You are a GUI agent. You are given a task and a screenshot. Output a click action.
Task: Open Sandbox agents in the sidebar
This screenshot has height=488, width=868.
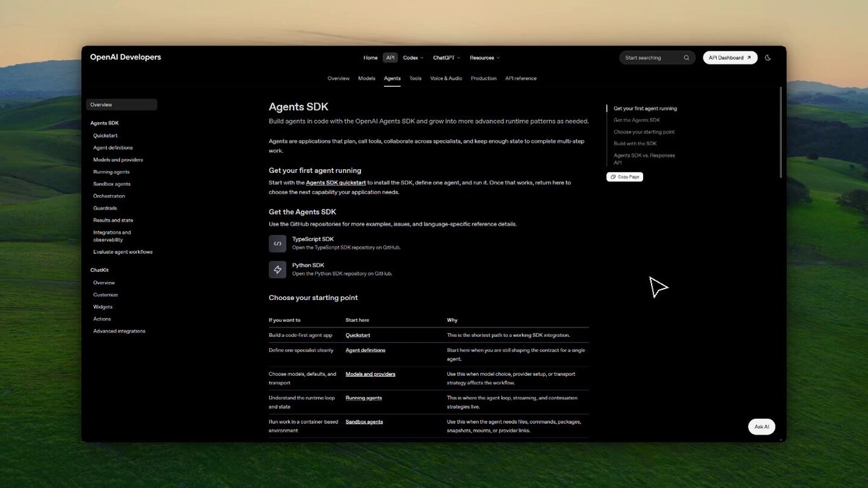point(112,184)
